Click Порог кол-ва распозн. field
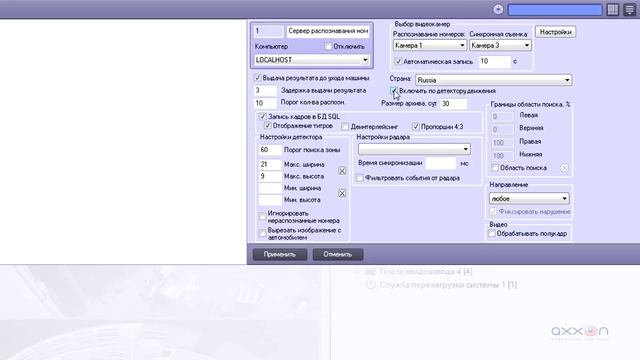 265,103
